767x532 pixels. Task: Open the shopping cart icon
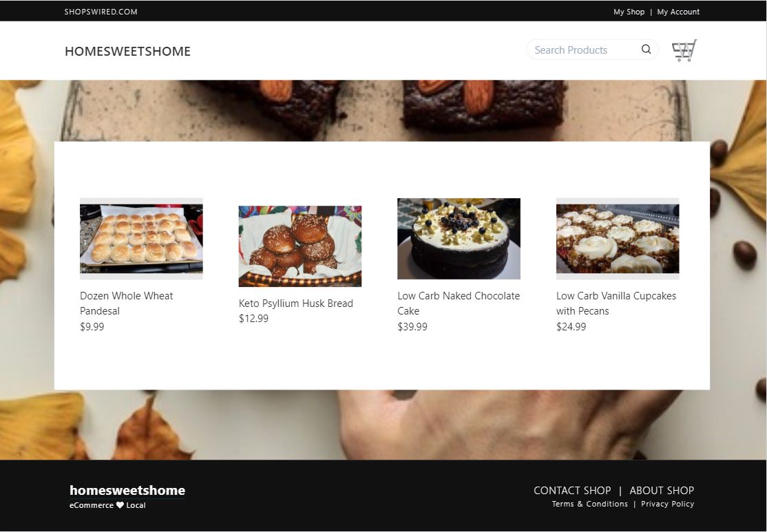tap(684, 50)
